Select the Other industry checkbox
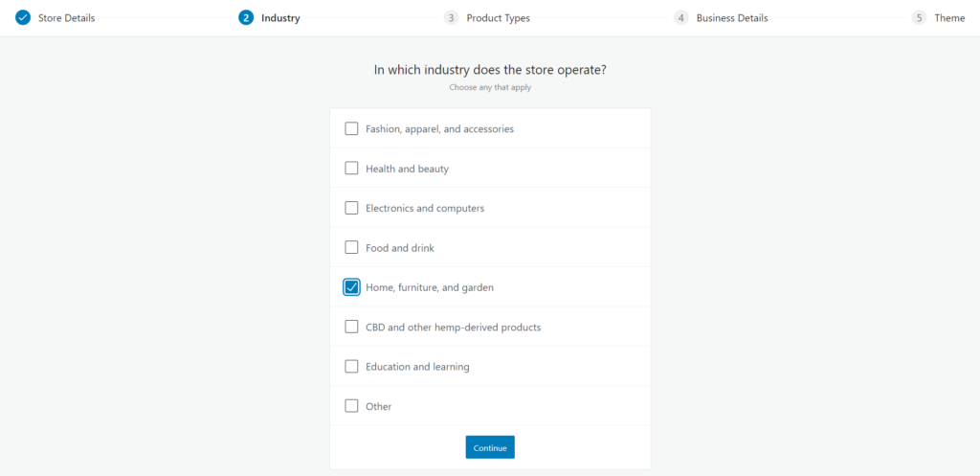The image size is (980, 476). [x=351, y=406]
